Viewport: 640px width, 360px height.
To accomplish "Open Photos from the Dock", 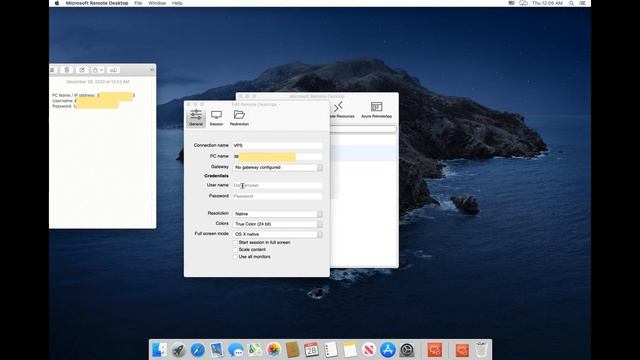I will (274, 350).
